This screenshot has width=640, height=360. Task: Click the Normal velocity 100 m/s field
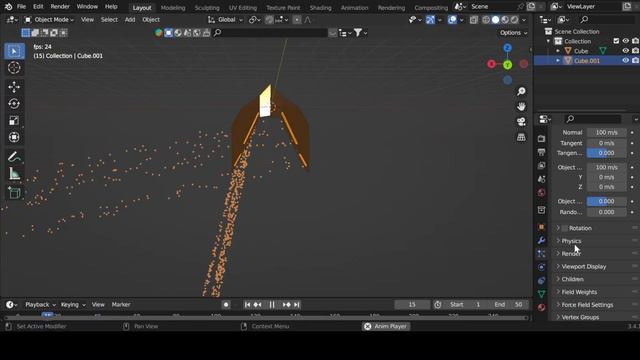click(606, 132)
